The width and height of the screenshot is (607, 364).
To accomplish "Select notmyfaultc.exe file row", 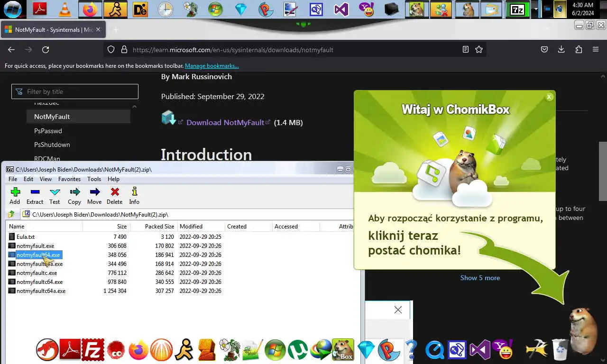I will 37,273.
